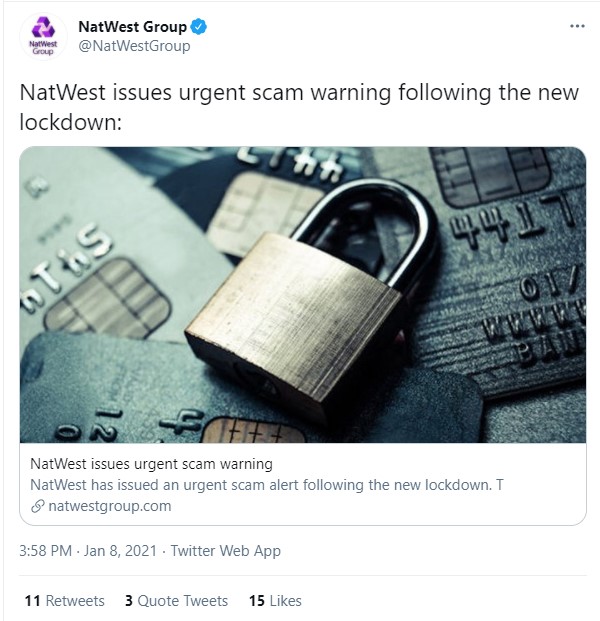Viewport: 600px width, 621px height.
Task: Click the 3:58 PM timestamp
Action: pos(46,551)
